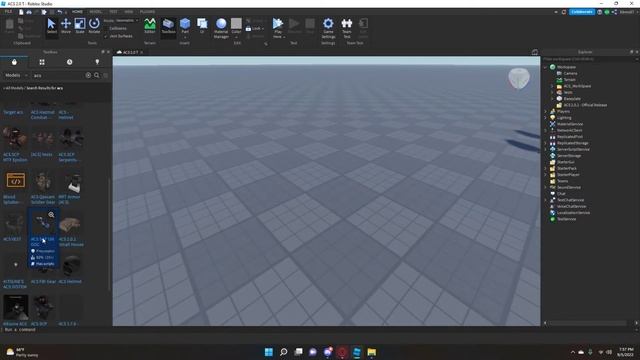The image size is (640, 360).
Task: Expand the Lighting service
Action: [546, 118]
